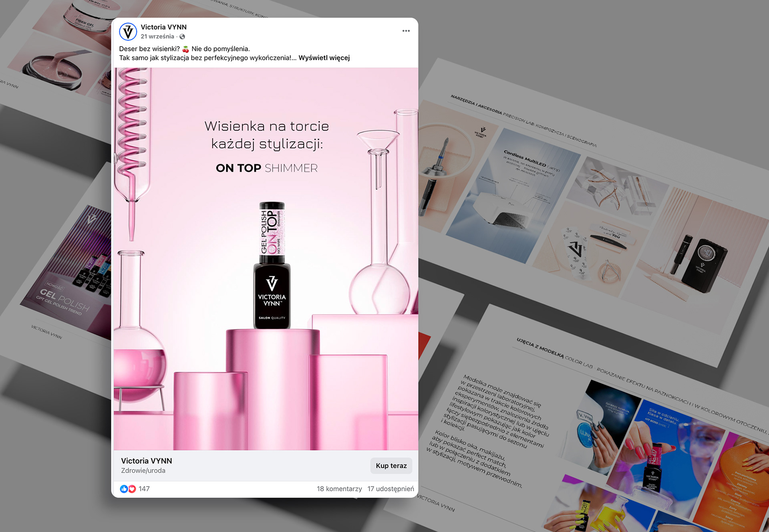Viewport: 769px width, 532px height.
Task: Click the globe public audience icon
Action: (x=182, y=37)
